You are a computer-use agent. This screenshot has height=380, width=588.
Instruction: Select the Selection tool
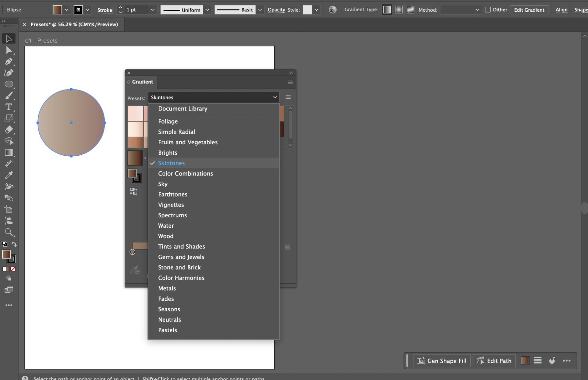[x=9, y=38]
